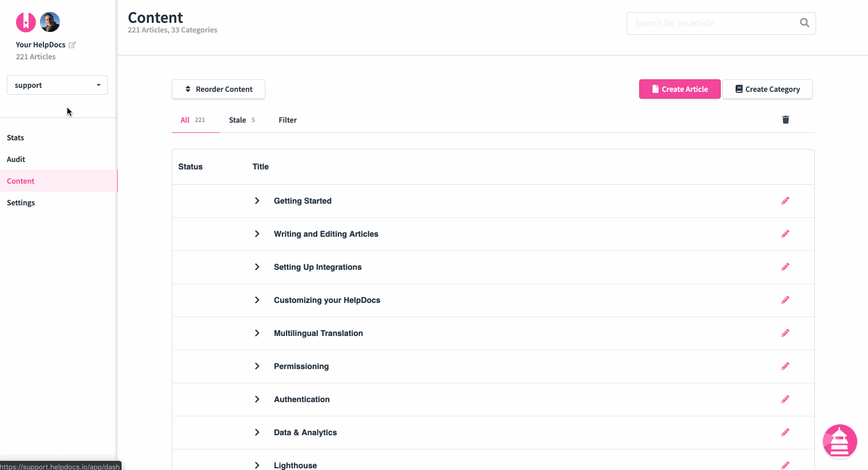This screenshot has height=470, width=868.
Task: Click the Authentication title text
Action: pos(302,399)
